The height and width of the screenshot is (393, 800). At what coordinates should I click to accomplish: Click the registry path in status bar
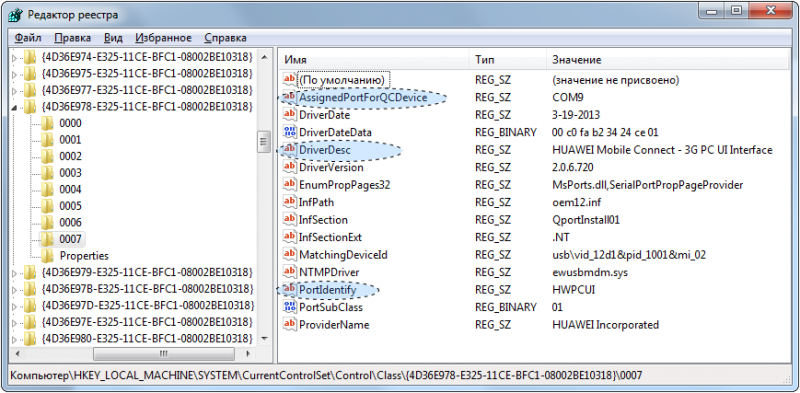coord(327,375)
